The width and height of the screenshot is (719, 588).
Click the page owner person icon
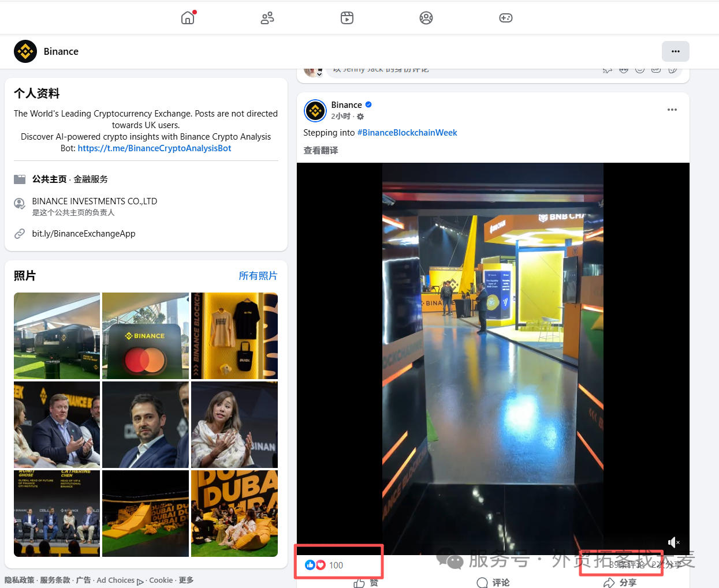[20, 203]
